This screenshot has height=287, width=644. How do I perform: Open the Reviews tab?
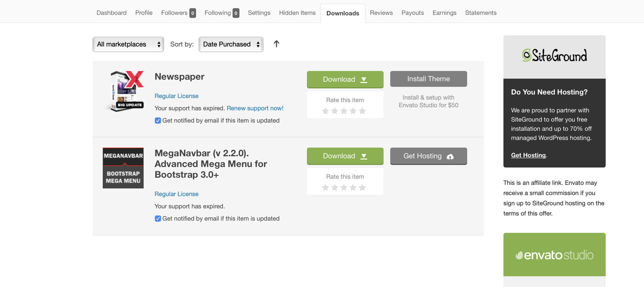pyautogui.click(x=381, y=13)
